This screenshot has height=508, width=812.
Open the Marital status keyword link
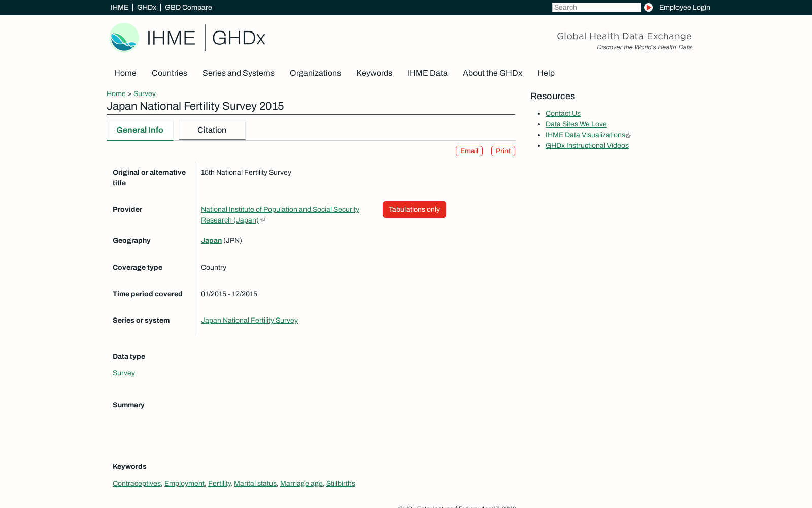pos(255,484)
